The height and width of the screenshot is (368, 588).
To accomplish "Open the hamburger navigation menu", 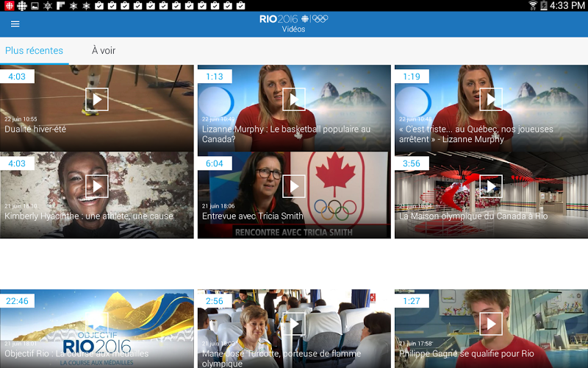I will 15,24.
